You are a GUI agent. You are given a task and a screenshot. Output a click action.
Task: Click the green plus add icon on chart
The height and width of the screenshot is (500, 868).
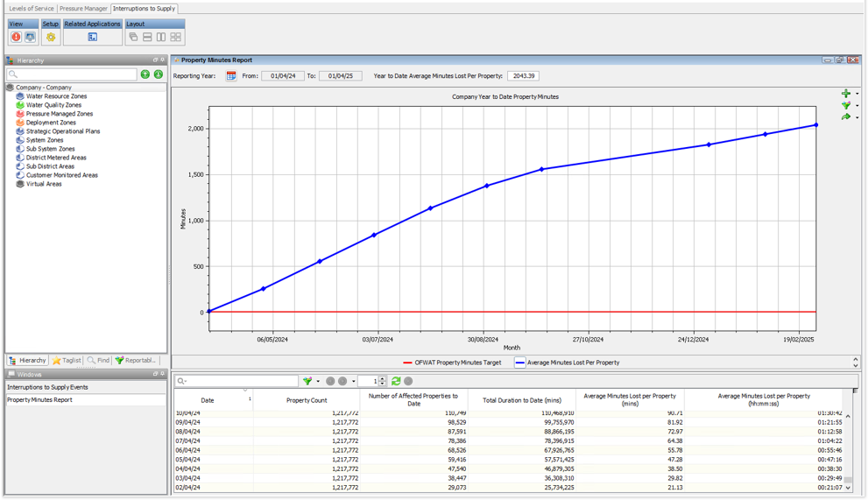pyautogui.click(x=846, y=94)
